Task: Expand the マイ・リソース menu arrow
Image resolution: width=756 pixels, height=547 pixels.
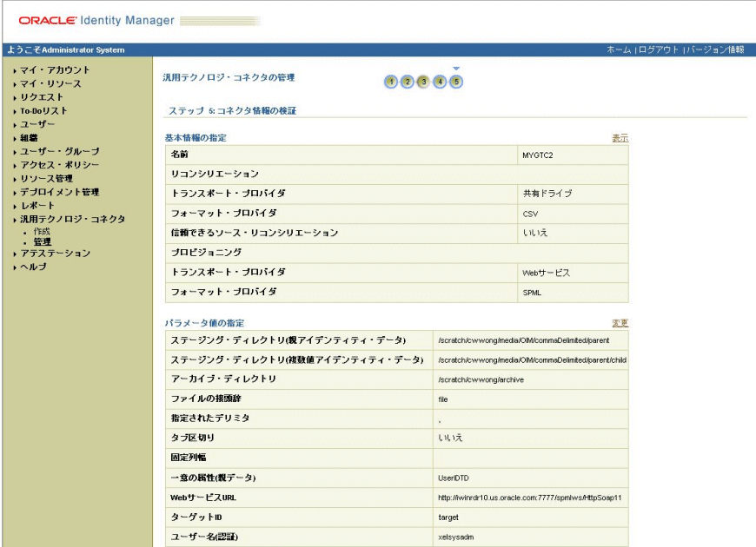Action: pos(15,84)
